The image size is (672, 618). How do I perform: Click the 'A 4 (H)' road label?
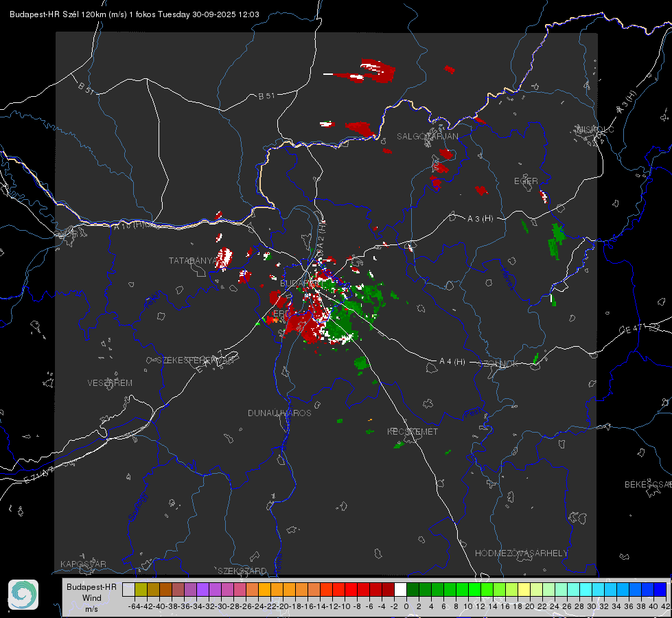click(452, 362)
